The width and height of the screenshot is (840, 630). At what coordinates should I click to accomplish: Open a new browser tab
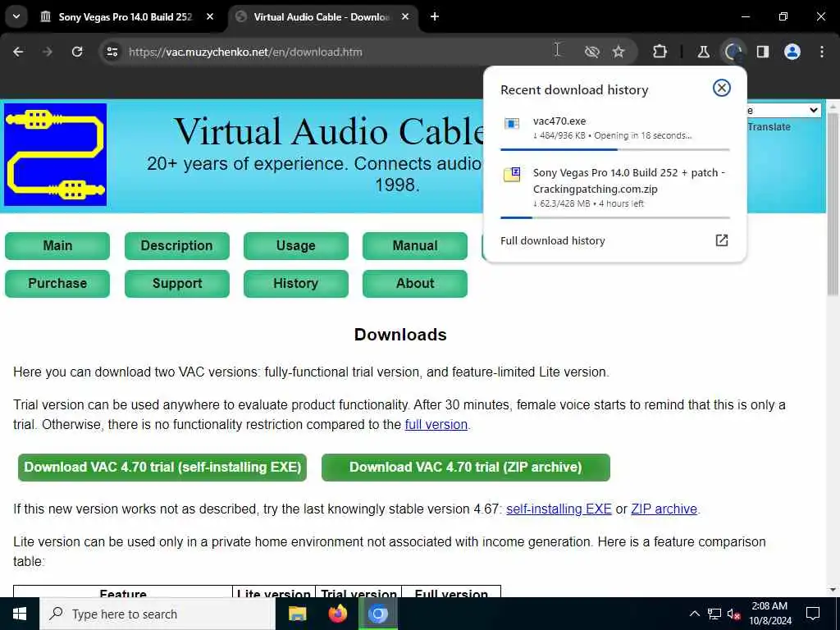(435, 16)
